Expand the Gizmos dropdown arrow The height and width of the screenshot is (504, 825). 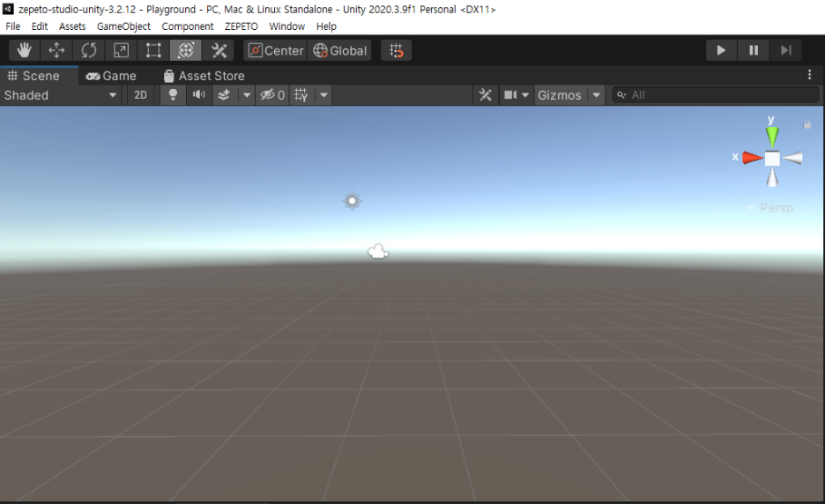(596, 95)
